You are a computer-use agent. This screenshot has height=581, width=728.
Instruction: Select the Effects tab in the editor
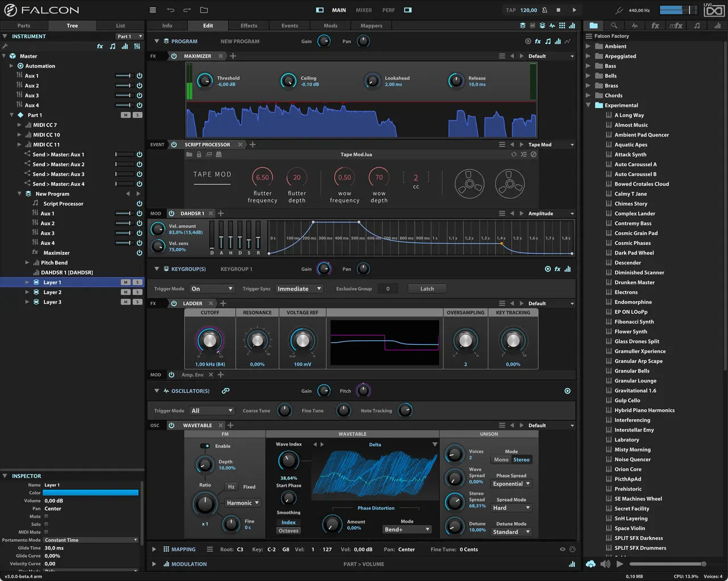(x=249, y=25)
